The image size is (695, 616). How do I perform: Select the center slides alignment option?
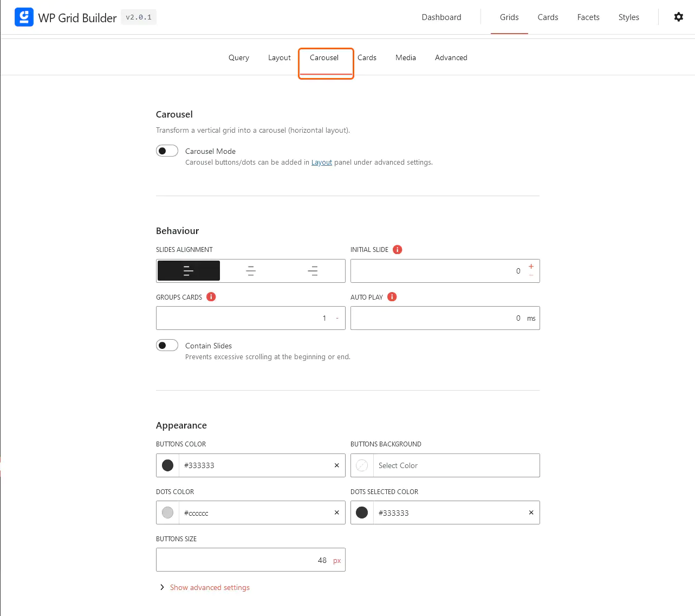click(250, 270)
